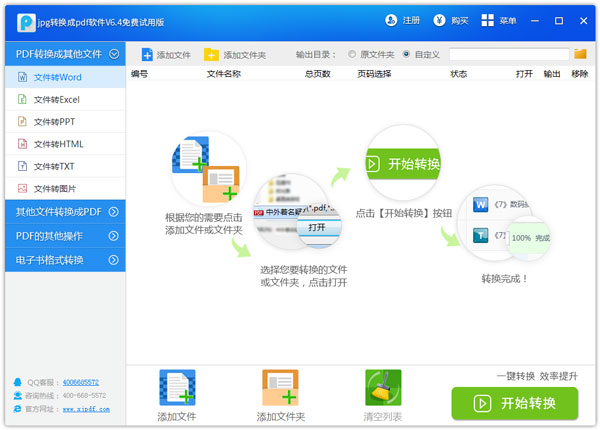Select 文件转图片 conversion mode
The image size is (600, 430).
[65, 188]
